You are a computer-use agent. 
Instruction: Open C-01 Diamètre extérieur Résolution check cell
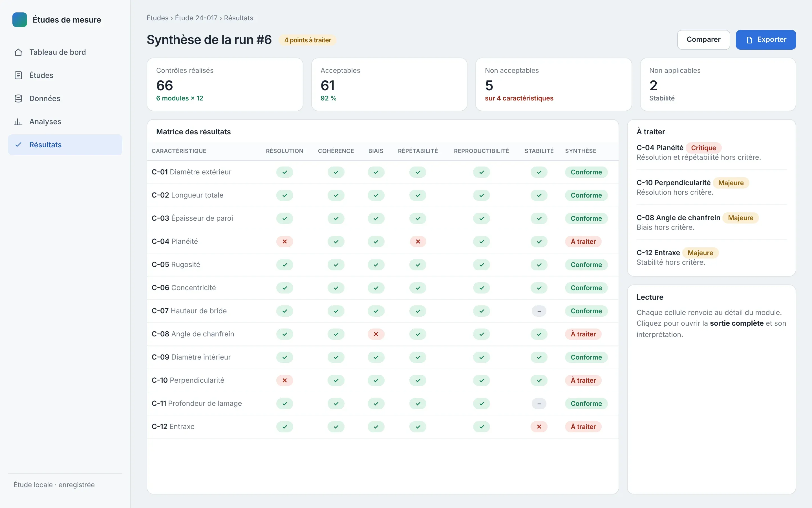(x=284, y=172)
